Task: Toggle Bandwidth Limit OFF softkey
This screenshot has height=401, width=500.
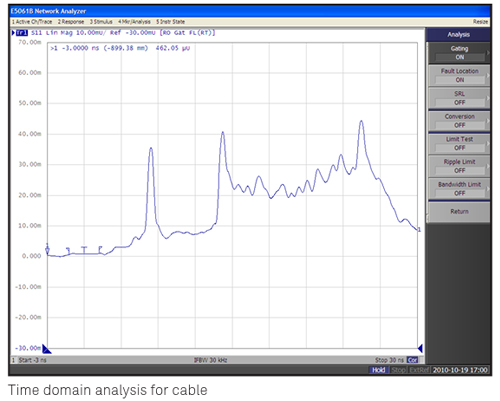Action: tap(459, 189)
